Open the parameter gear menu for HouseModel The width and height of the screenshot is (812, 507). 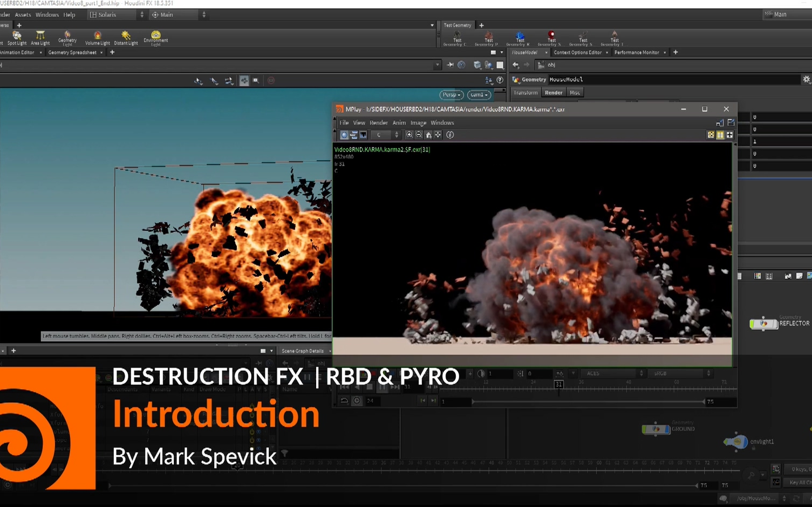click(x=806, y=79)
